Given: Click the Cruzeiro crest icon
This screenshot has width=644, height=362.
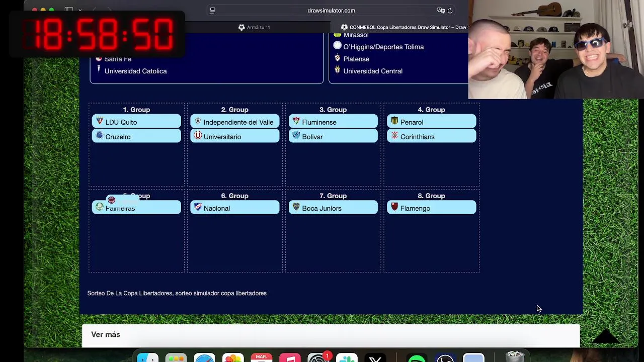Looking at the screenshot, I should coord(99,136).
